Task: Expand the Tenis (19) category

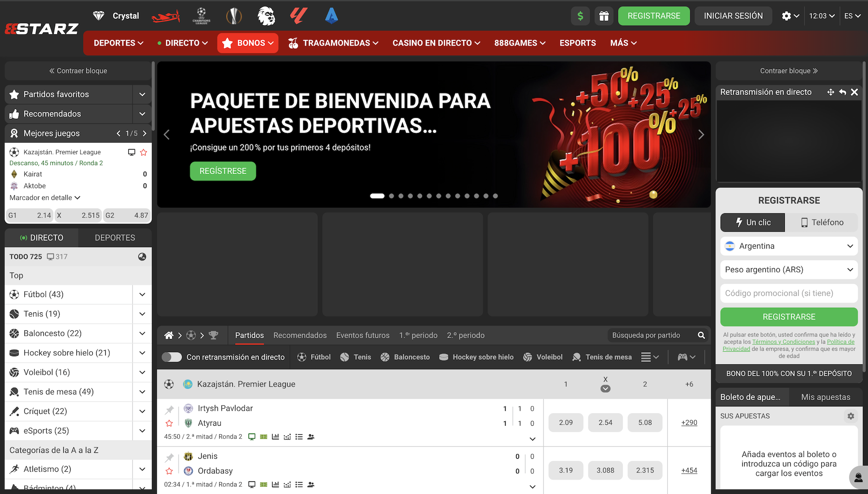Action: [142, 314]
